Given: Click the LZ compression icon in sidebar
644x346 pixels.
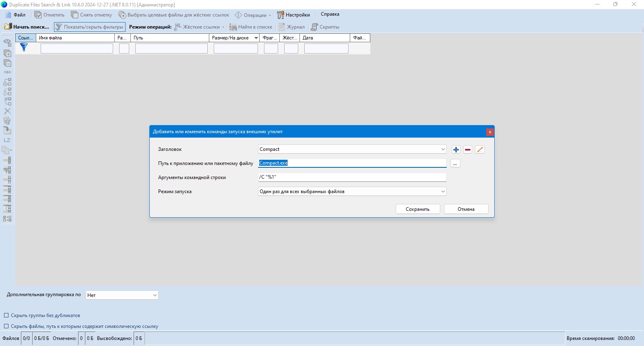Looking at the screenshot, I should tap(7, 140).
